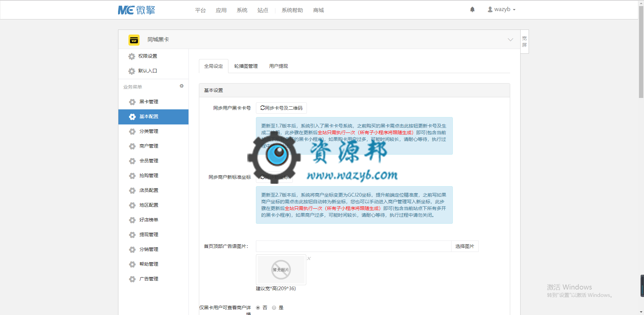Open 应用 in top navigation
This screenshot has width=644, height=315.
221,10
